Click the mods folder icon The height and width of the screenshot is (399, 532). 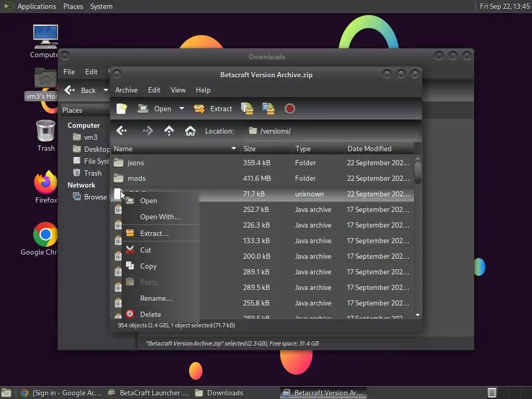pos(118,178)
